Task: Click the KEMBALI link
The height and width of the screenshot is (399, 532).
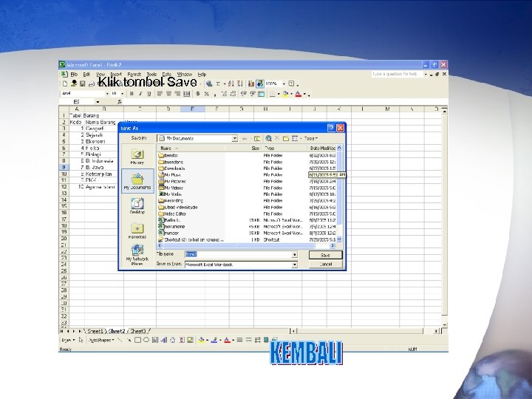Action: click(x=306, y=353)
